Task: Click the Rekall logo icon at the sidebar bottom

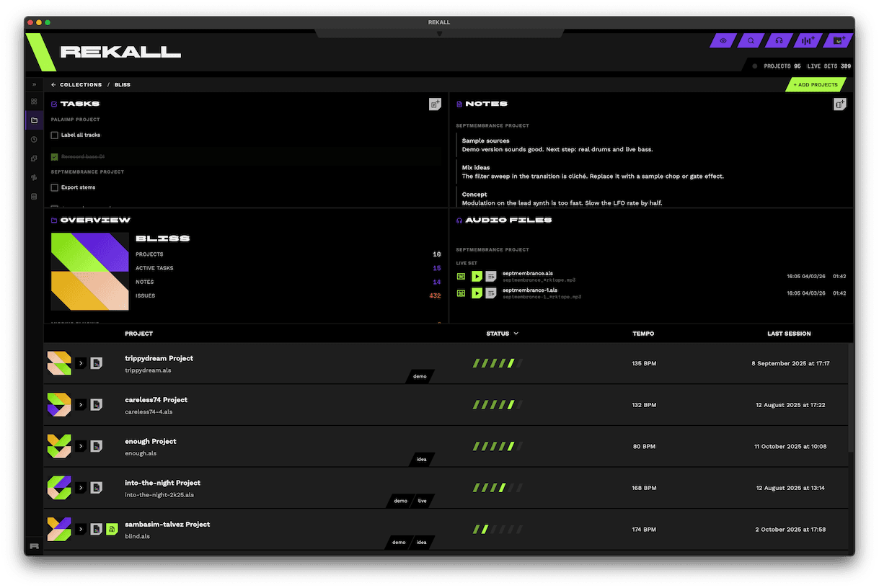Action: pos(34,546)
